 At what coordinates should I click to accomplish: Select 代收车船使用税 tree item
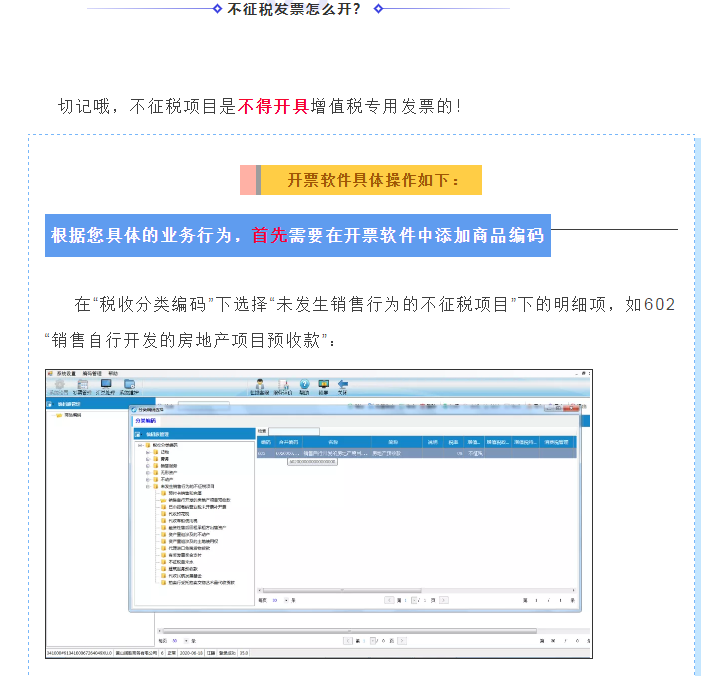pyautogui.click(x=183, y=520)
